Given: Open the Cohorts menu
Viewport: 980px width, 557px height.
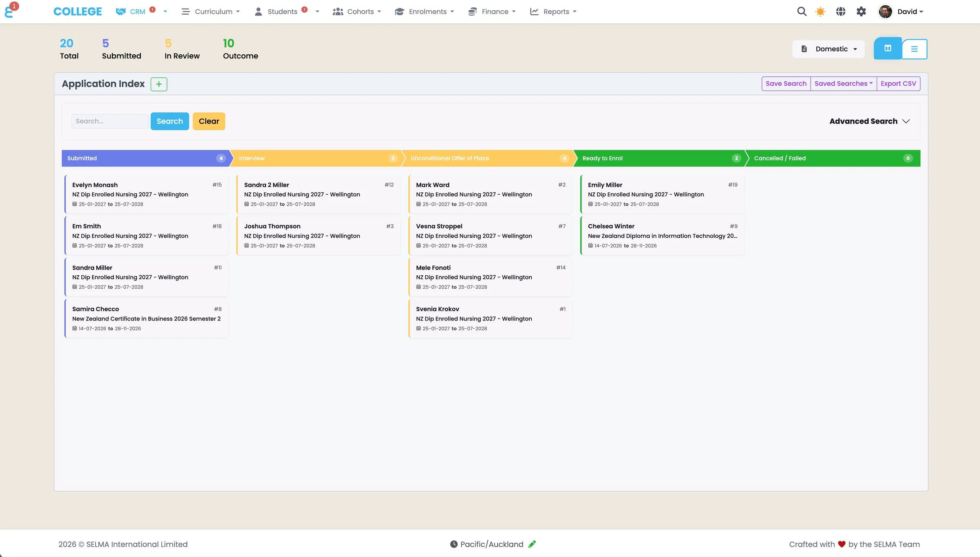Looking at the screenshot, I should click(357, 11).
